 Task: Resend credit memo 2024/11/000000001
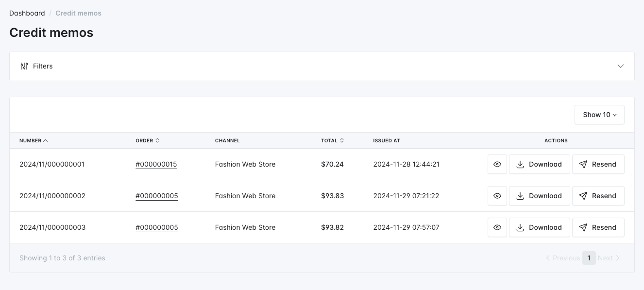598,164
